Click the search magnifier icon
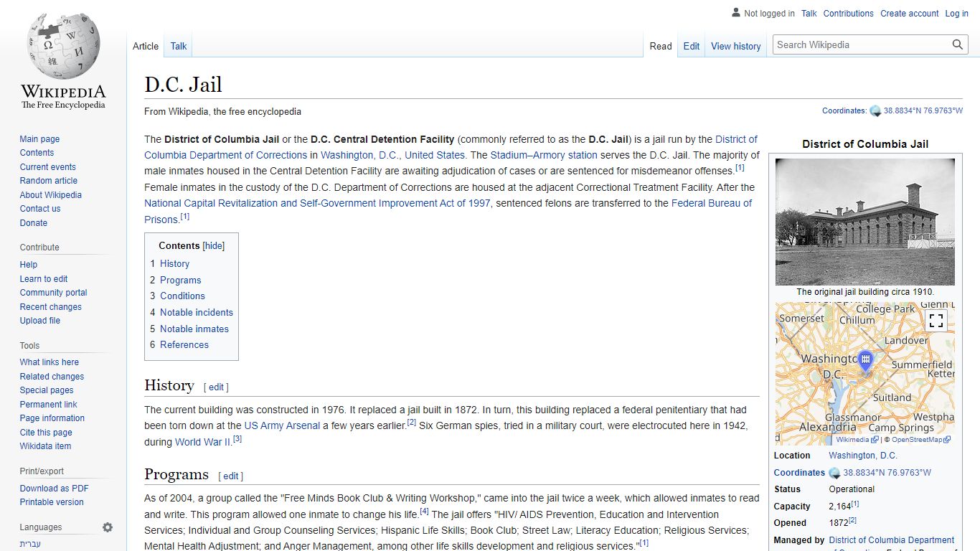This screenshot has height=551, width=980. [x=958, y=44]
